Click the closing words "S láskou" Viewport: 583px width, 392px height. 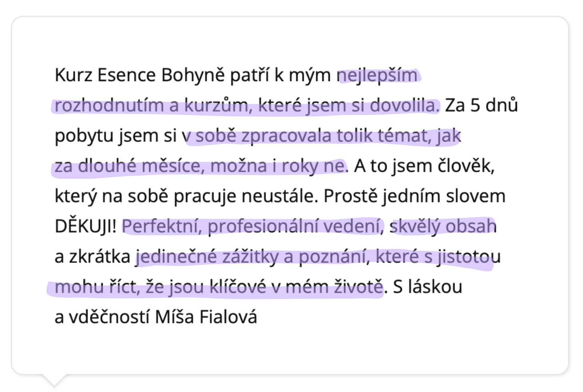click(427, 287)
